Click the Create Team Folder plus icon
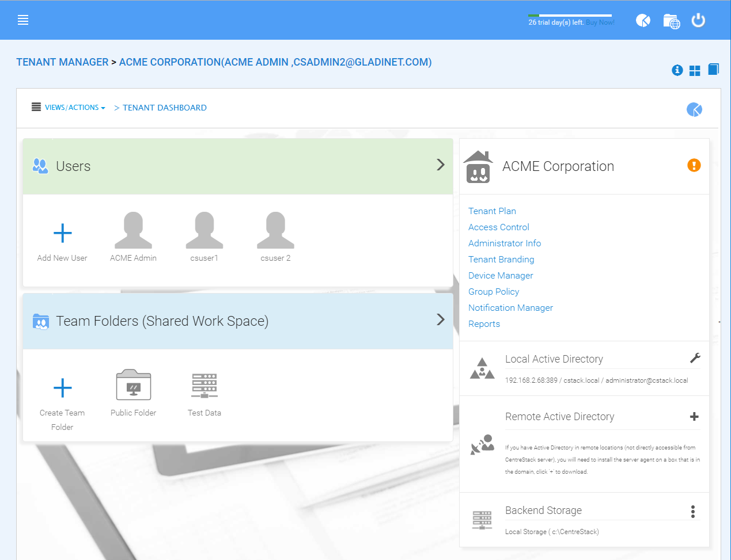The width and height of the screenshot is (731, 560). click(x=62, y=388)
